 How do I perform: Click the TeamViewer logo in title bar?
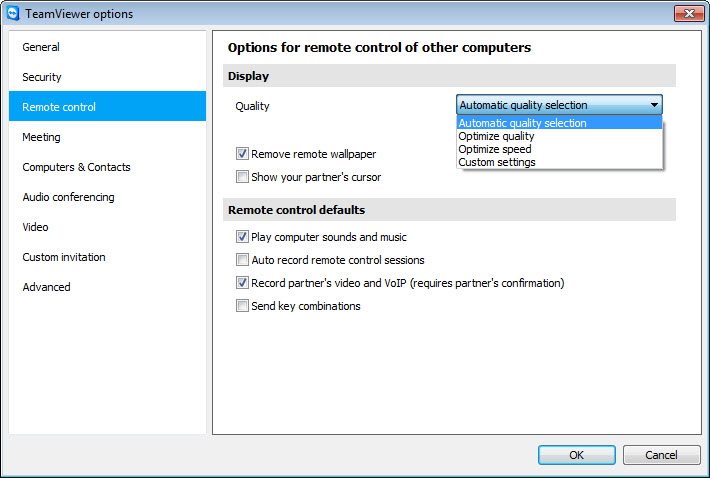pos(12,13)
